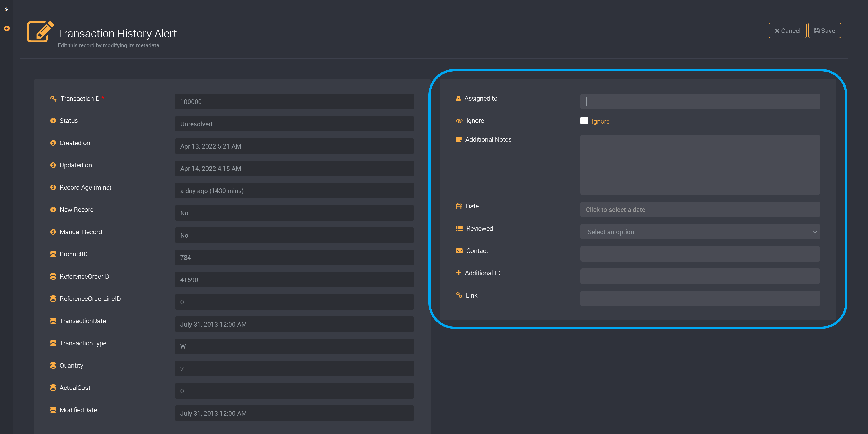This screenshot has width=868, height=434.
Task: Click the 'Transaction History Alert' page title
Action: coord(117,33)
